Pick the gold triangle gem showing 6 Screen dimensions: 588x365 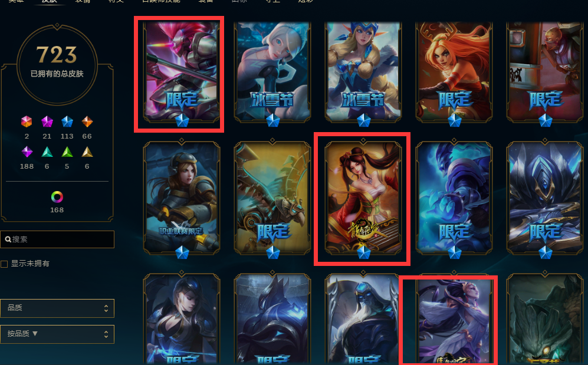pyautogui.click(x=87, y=152)
